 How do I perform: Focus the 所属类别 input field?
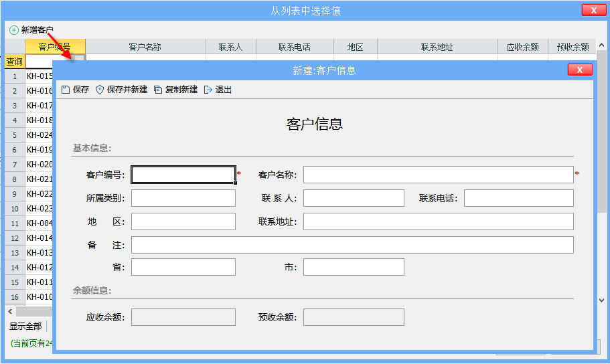(x=183, y=198)
